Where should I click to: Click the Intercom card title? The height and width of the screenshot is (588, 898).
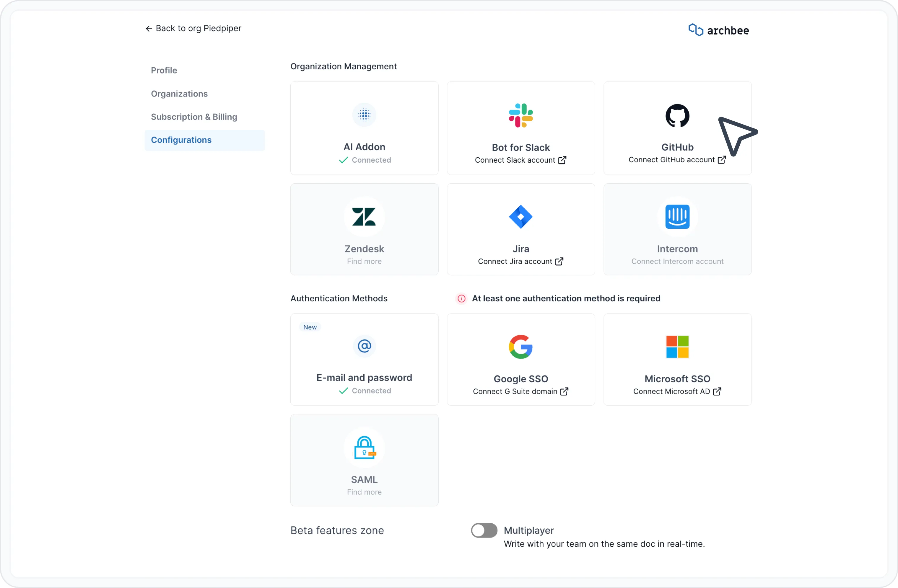[x=677, y=249]
